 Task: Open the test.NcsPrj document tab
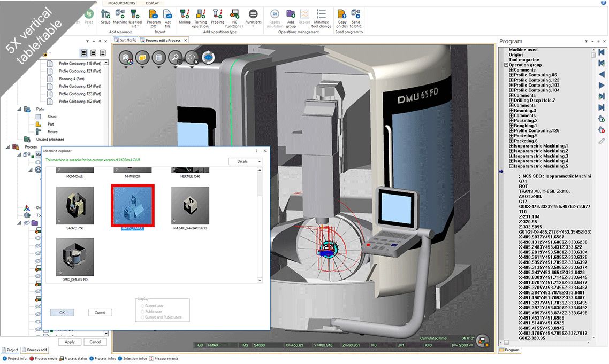pyautogui.click(x=127, y=40)
